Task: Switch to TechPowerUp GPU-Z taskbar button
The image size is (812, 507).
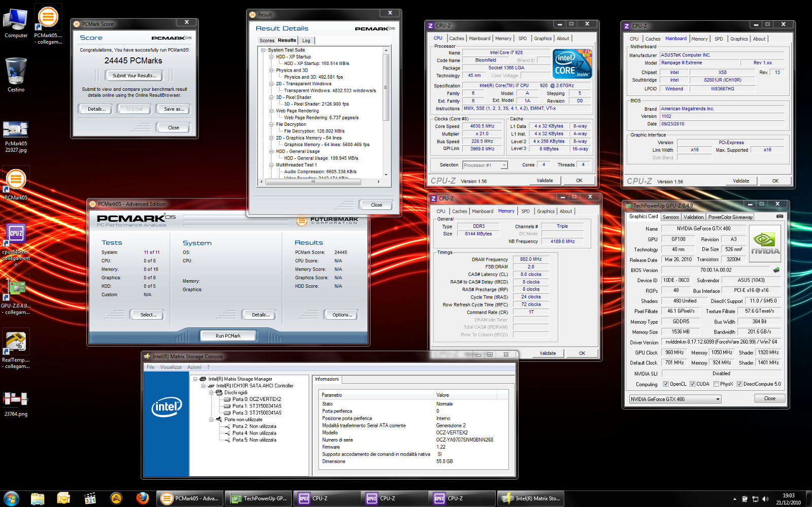Action: (258, 498)
